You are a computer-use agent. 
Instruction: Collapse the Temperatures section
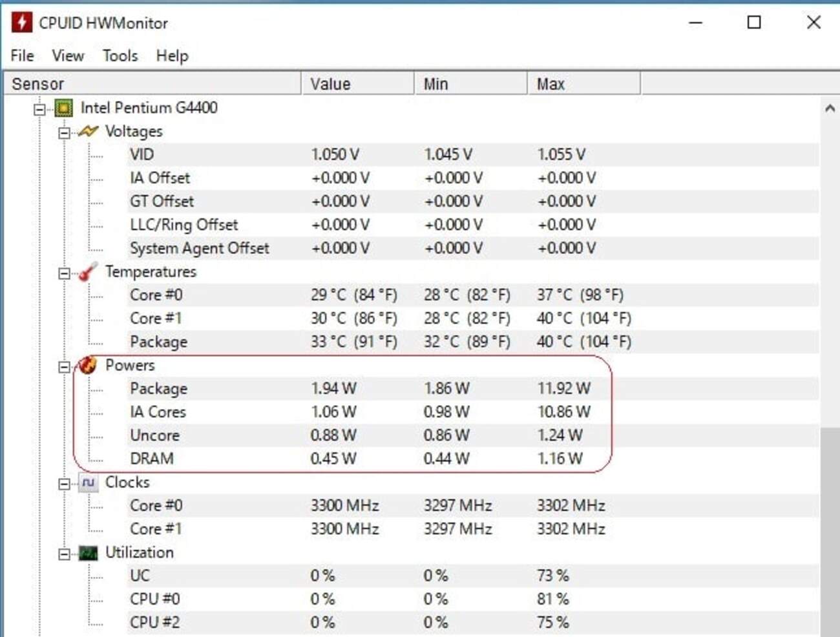[x=64, y=273]
